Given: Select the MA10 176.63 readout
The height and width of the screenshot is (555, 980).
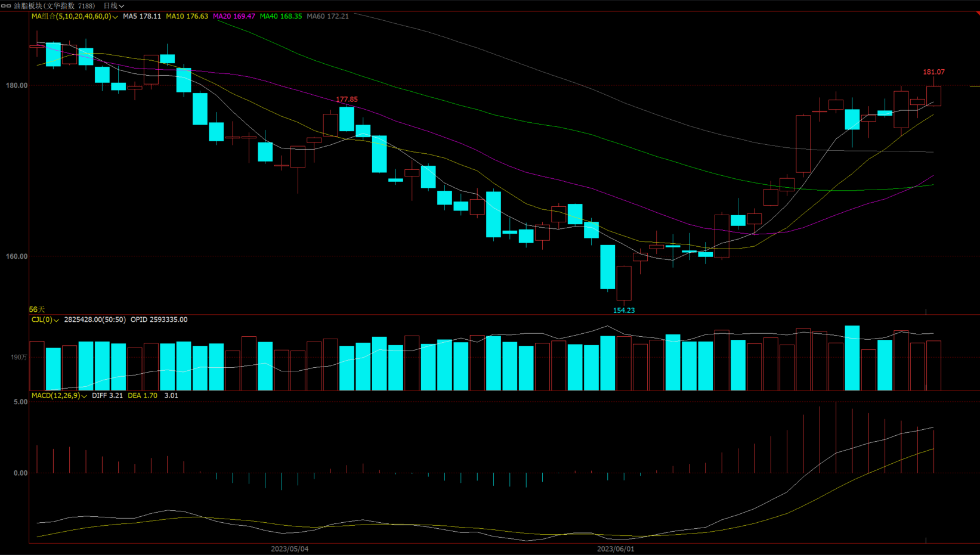Looking at the screenshot, I should coord(187,17).
